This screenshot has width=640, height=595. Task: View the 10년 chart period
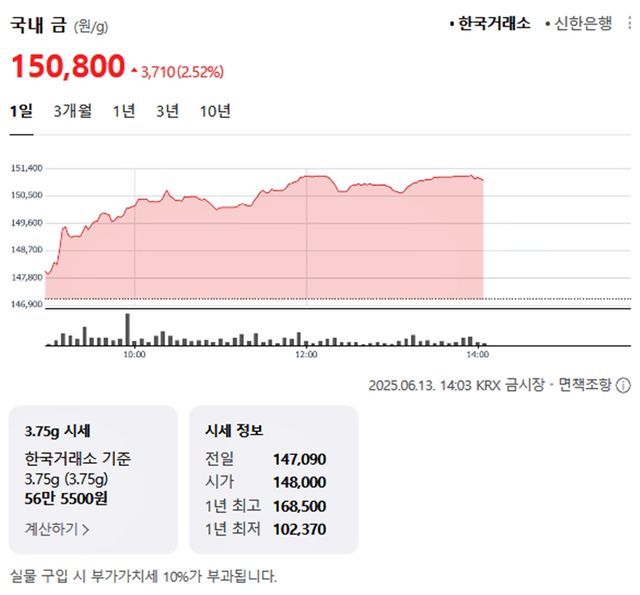tap(215, 111)
